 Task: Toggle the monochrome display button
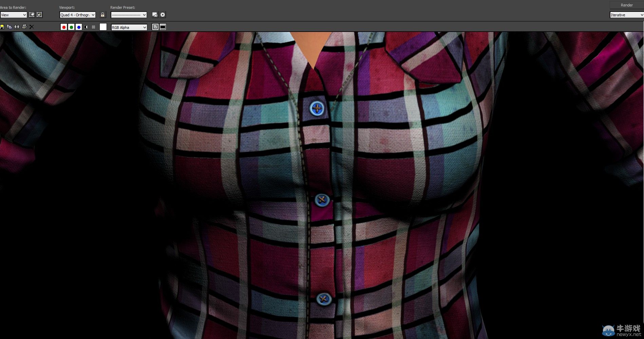[94, 27]
